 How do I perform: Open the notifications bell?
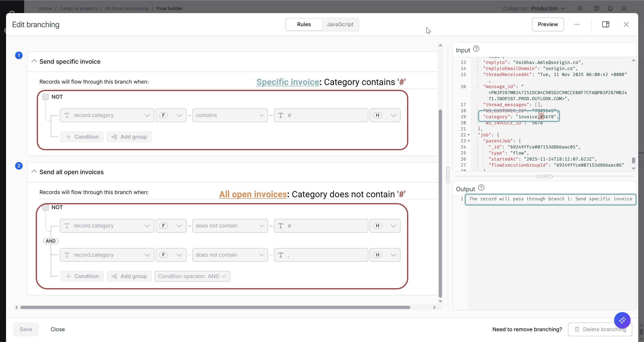click(610, 9)
